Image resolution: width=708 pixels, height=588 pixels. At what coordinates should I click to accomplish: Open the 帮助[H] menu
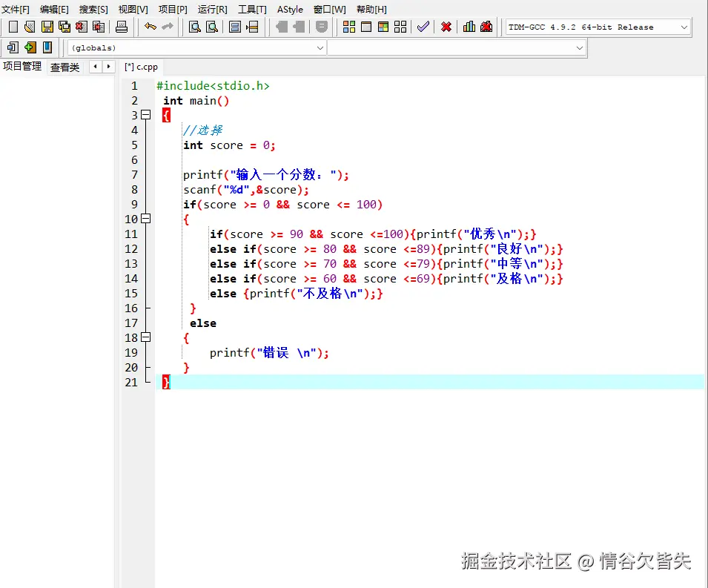(x=371, y=10)
